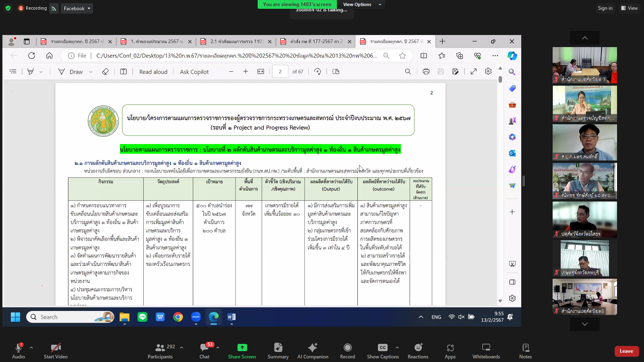Expand the Chat options arrow
The width and height of the screenshot is (644, 362).
point(218,347)
